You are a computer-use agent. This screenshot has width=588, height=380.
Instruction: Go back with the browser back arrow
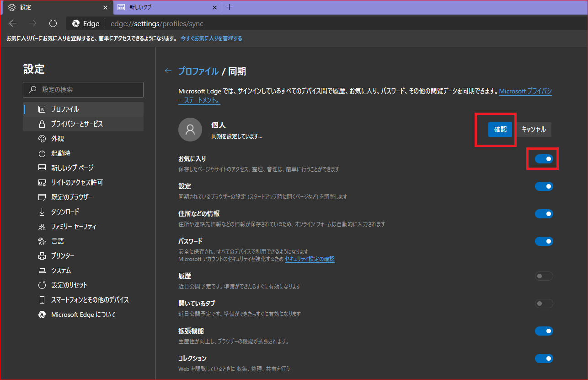click(x=13, y=23)
